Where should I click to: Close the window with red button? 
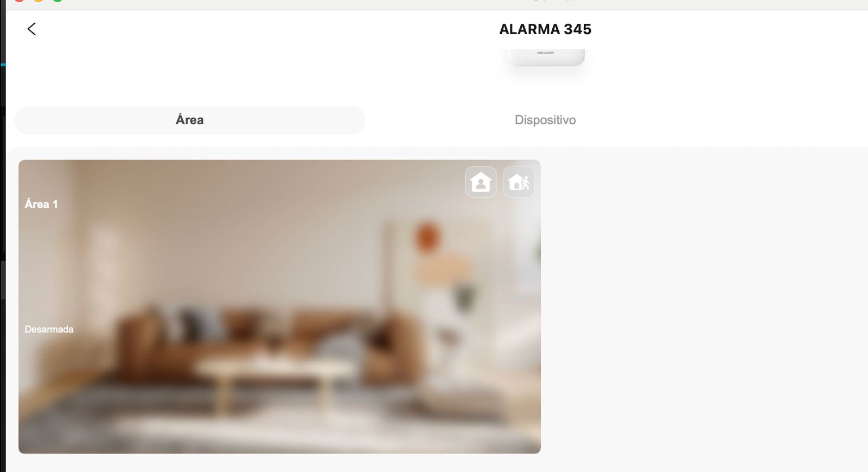19,1
